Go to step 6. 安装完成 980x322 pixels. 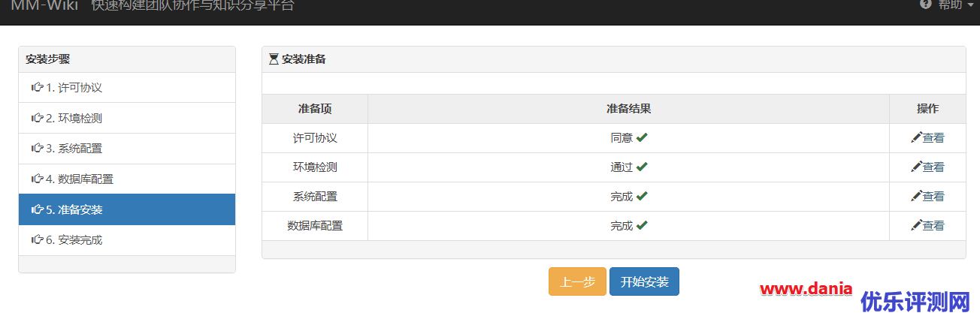tap(127, 240)
